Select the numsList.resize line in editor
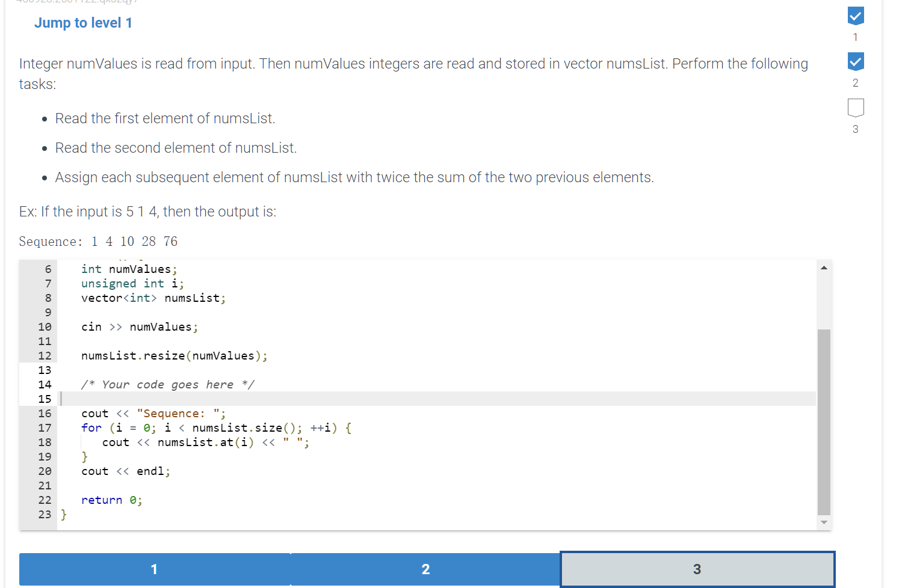This screenshot has height=588, width=908. 174,355
